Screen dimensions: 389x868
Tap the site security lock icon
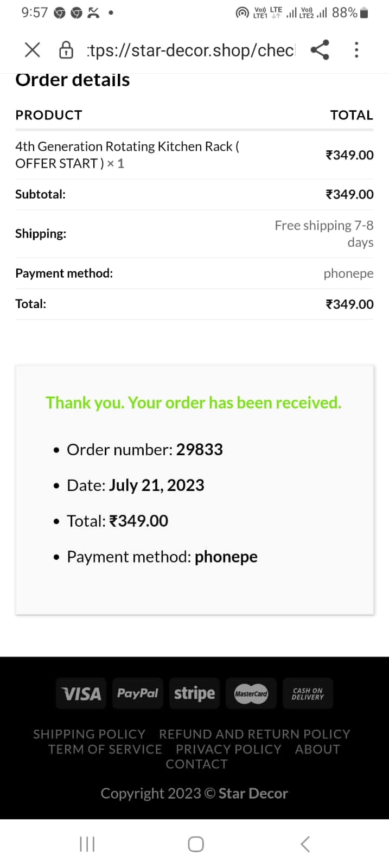pos(66,50)
